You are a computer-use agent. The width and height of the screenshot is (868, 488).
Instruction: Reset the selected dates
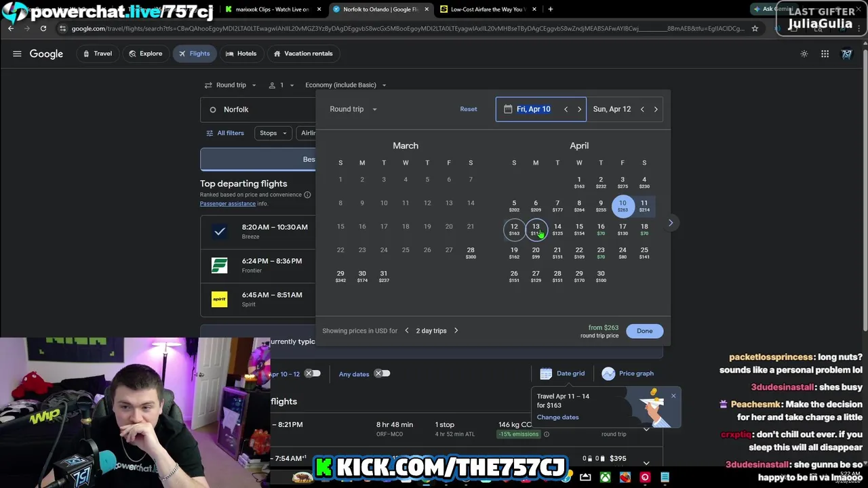click(469, 109)
